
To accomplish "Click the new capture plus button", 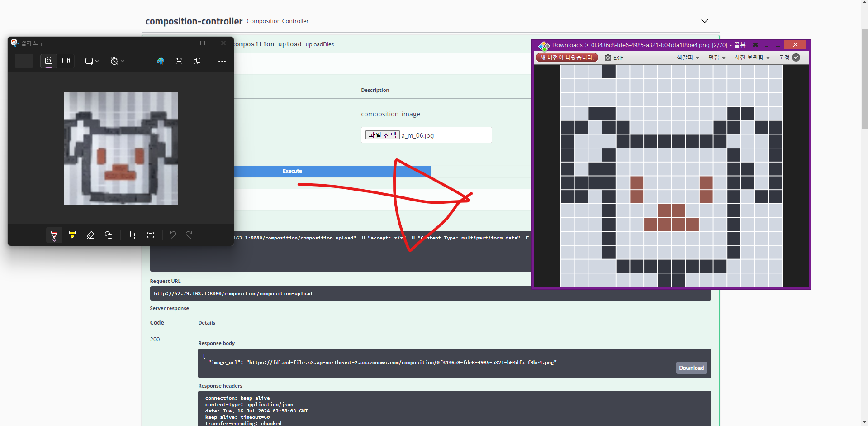I will (x=24, y=61).
